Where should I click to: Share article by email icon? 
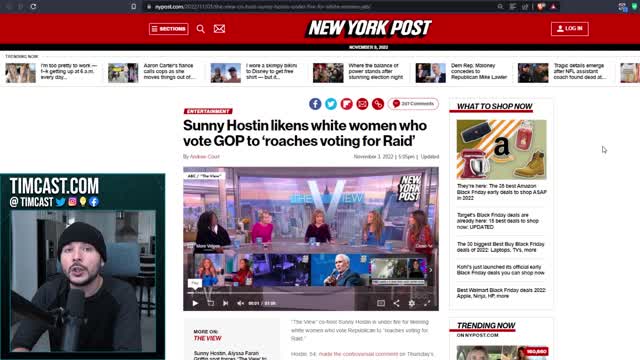(x=362, y=104)
